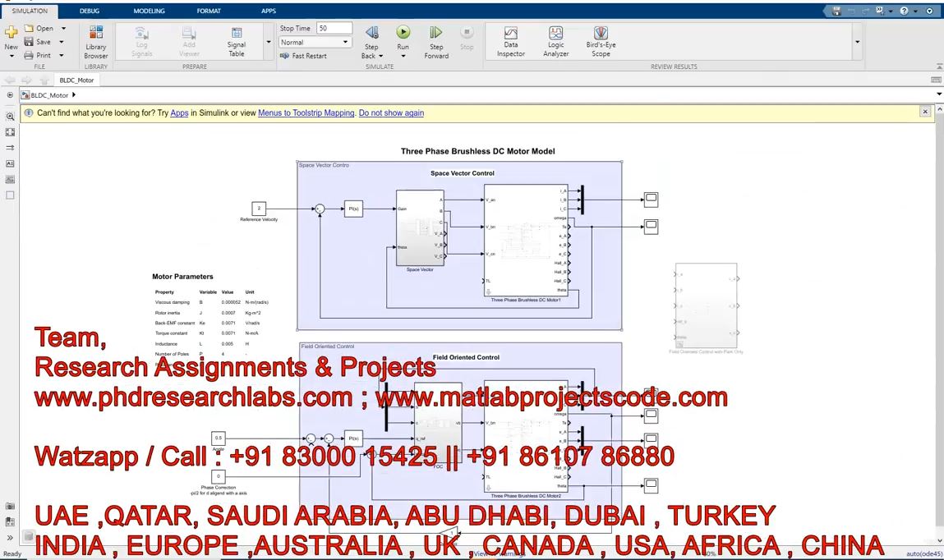
Task: Click the image icon in left palette
Action: click(10, 179)
